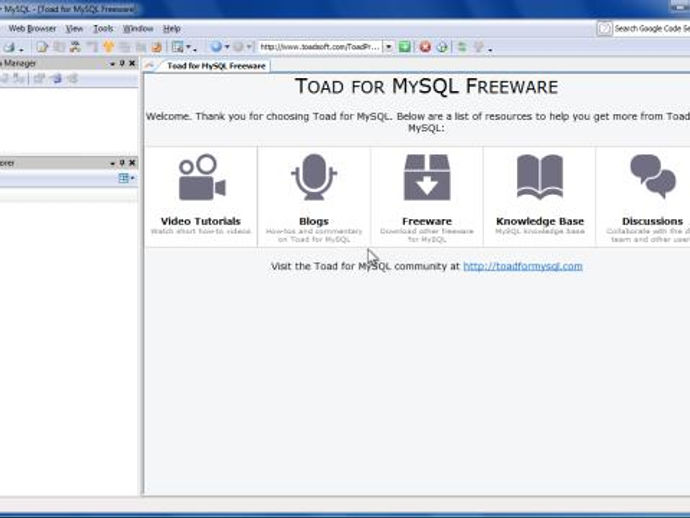Click the browser Refresh icon after Stop
Image resolution: width=690 pixels, height=518 pixels.
442,47
